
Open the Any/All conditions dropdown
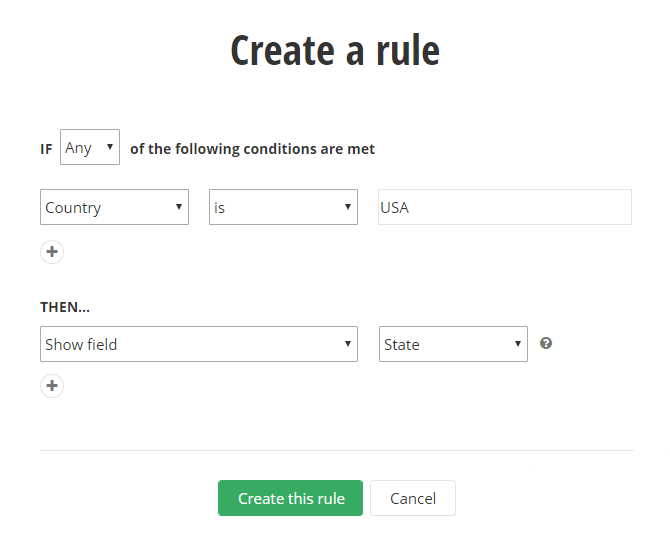point(90,147)
